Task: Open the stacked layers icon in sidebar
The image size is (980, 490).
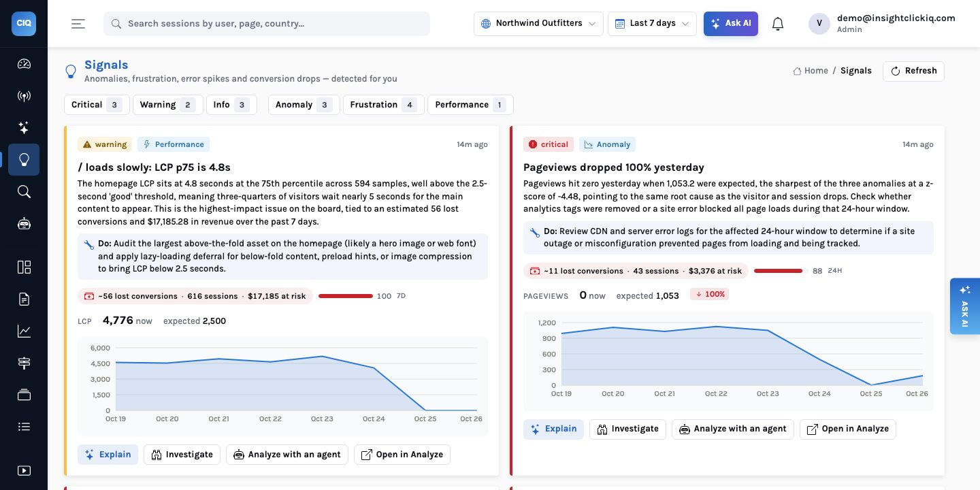Action: click(24, 395)
